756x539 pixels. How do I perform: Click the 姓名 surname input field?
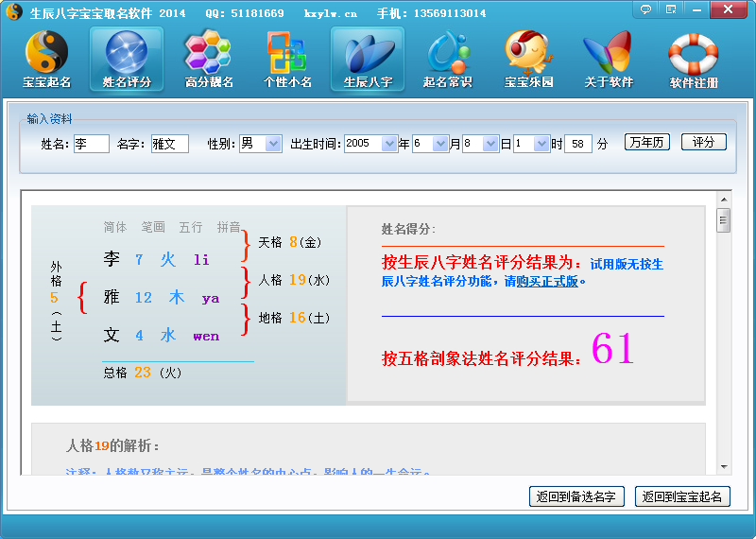(x=92, y=144)
